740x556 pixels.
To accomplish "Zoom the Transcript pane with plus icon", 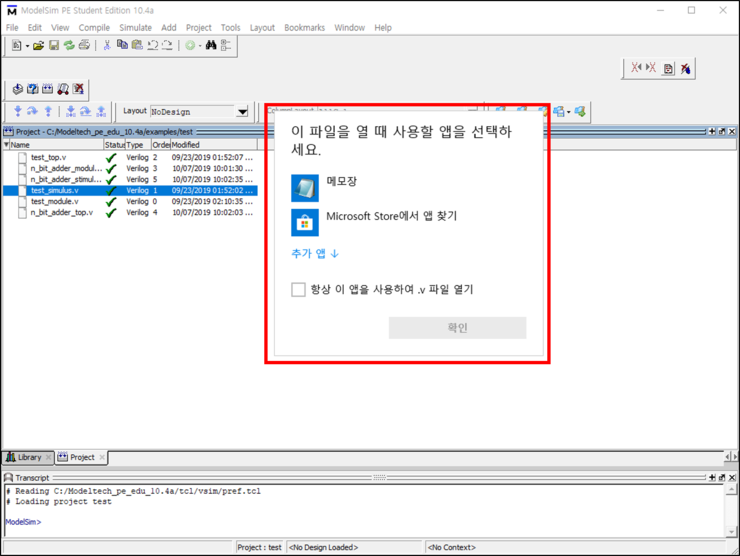I will click(x=712, y=478).
